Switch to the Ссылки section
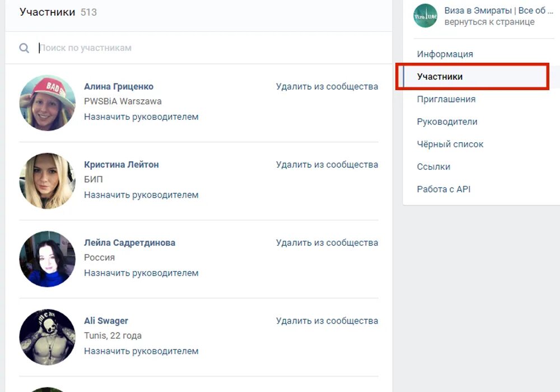The height and width of the screenshot is (392, 560). click(433, 167)
